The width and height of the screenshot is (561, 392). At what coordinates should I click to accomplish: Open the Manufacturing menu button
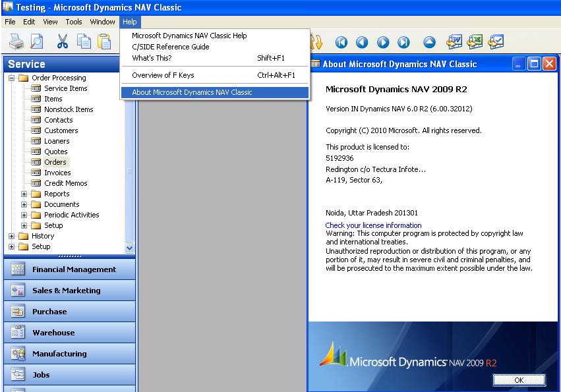click(69, 354)
